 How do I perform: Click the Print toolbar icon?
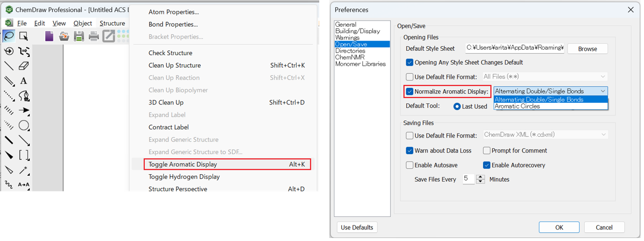(94, 36)
